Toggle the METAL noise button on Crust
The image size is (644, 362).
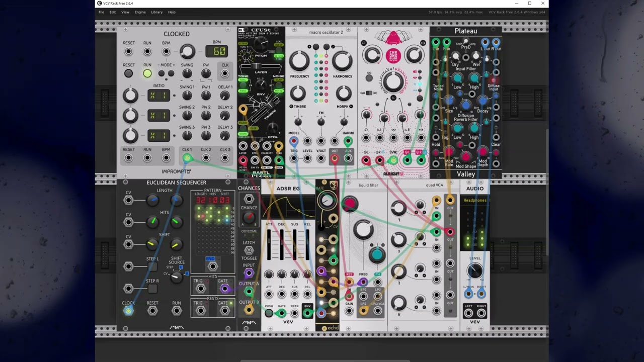279,91
